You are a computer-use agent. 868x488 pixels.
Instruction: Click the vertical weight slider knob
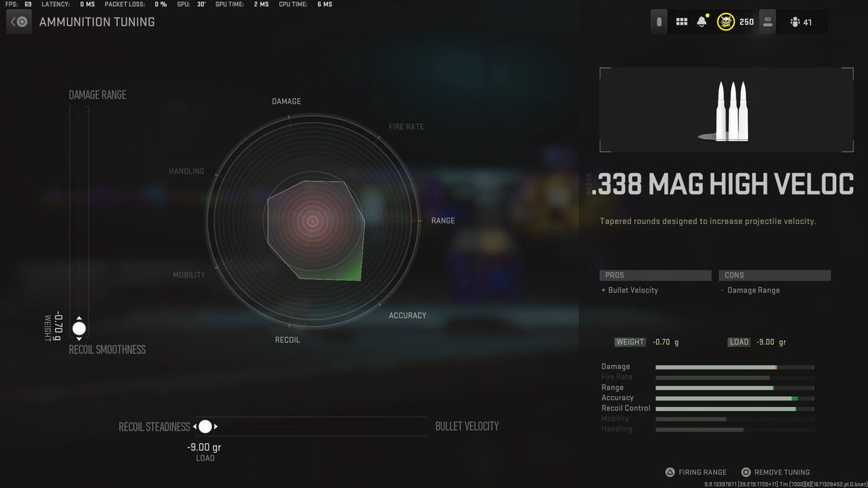[x=79, y=329]
